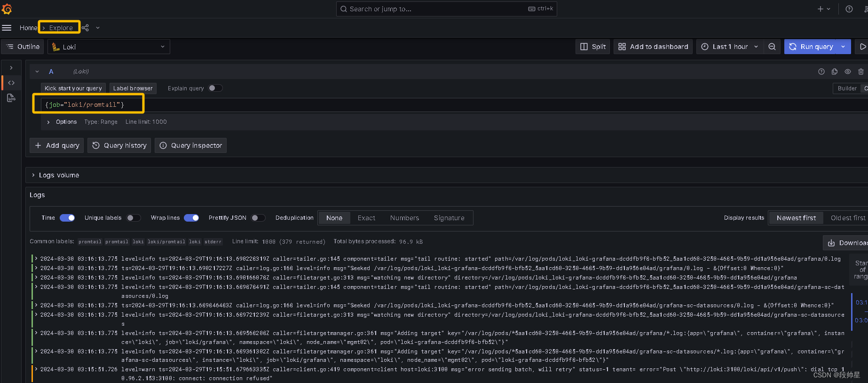Screen dimensions: 868x383
Task: Click the Grafana logo icon
Action: pos(7,9)
